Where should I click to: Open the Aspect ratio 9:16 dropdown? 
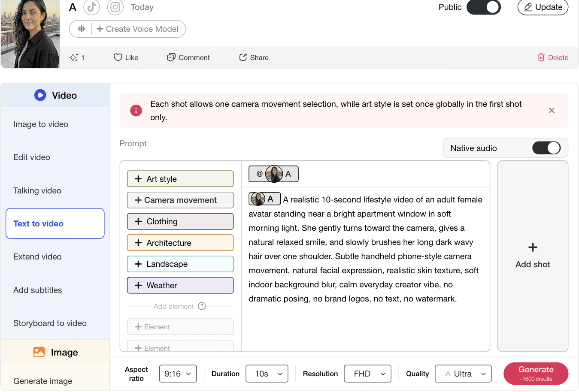[178, 374]
